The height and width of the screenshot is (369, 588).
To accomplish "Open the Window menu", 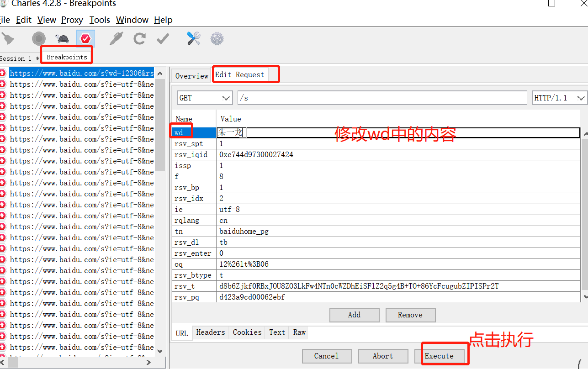I will [132, 20].
